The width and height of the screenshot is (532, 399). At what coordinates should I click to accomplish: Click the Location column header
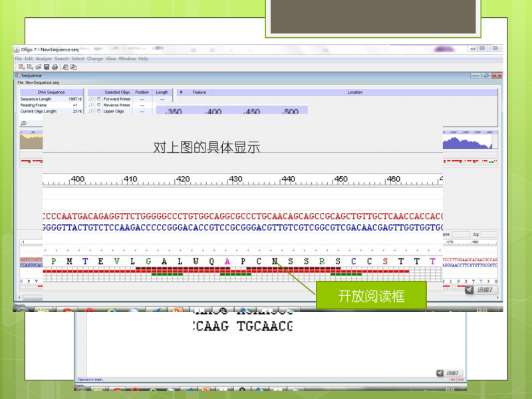point(355,92)
